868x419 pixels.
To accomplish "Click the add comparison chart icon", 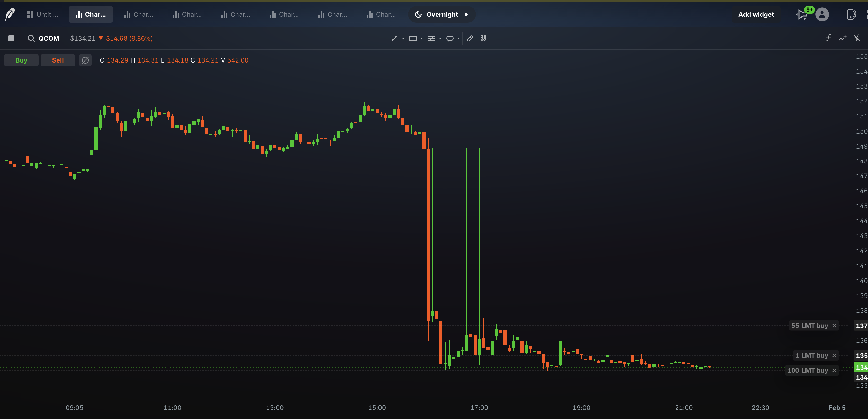I will (843, 38).
